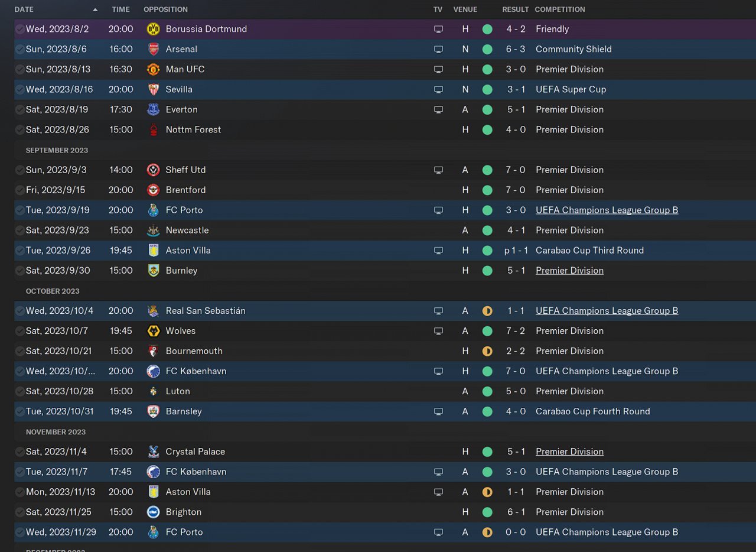Sort fixtures by the Opposition column header
This screenshot has width=756, height=552.
(x=165, y=9)
